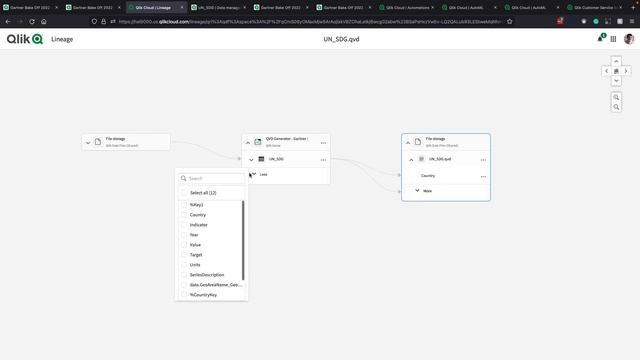Pan the lineage graph up
The width and height of the screenshot is (640, 360).
tap(616, 61)
